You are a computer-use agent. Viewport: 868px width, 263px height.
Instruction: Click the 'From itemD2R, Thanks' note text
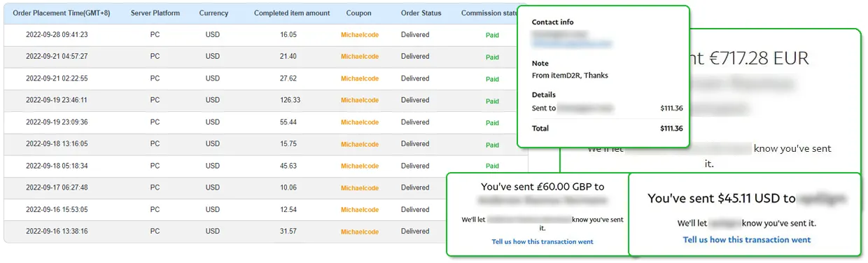click(570, 76)
